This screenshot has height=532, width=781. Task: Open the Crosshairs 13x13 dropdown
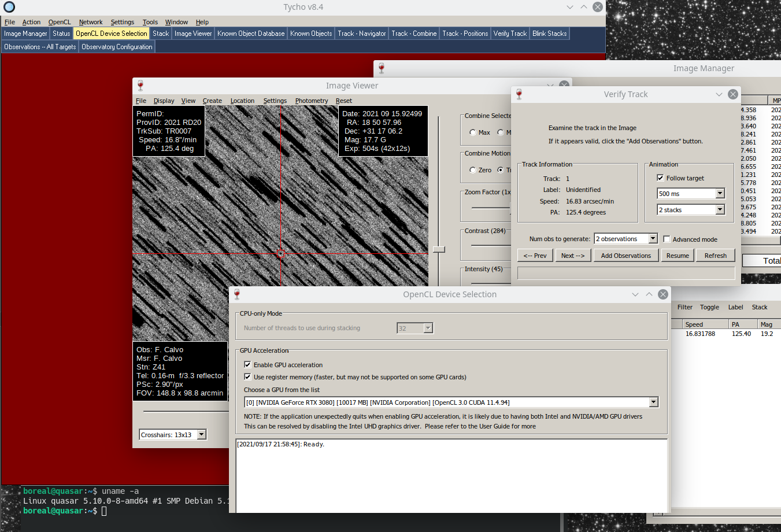coord(201,434)
